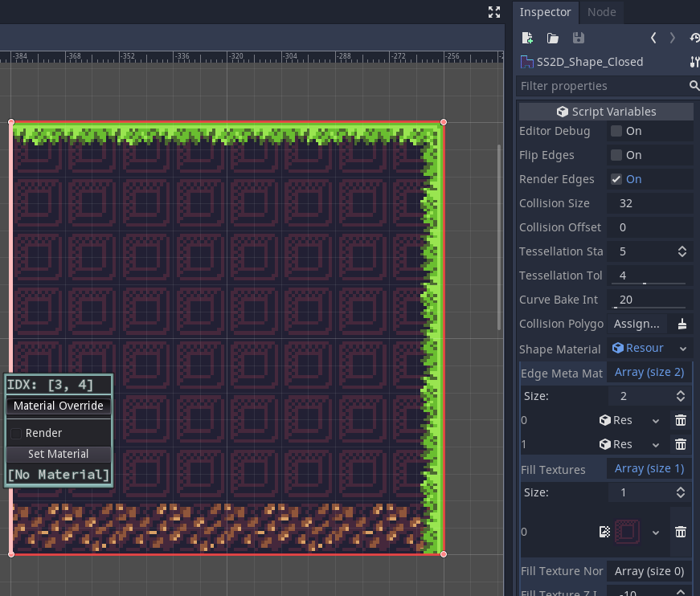Open the Shape Material resource dropdown
Image resolution: width=700 pixels, height=596 pixels.
682,349
